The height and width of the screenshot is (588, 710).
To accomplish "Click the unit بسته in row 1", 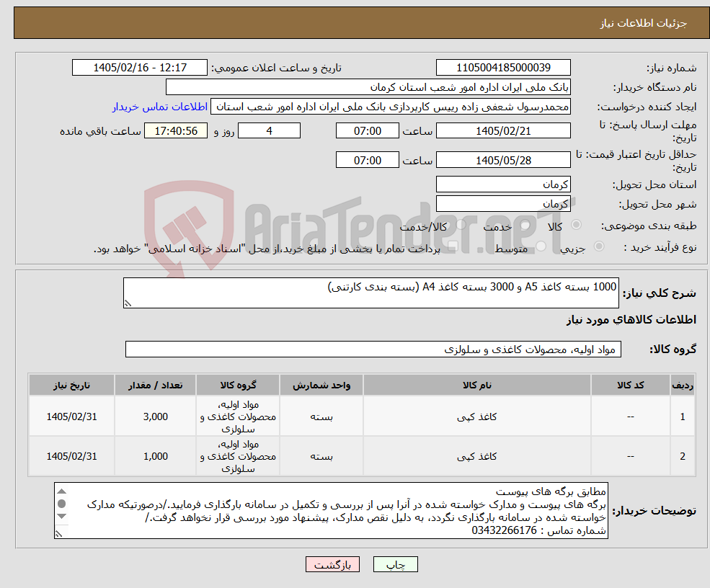I will (321, 417).
